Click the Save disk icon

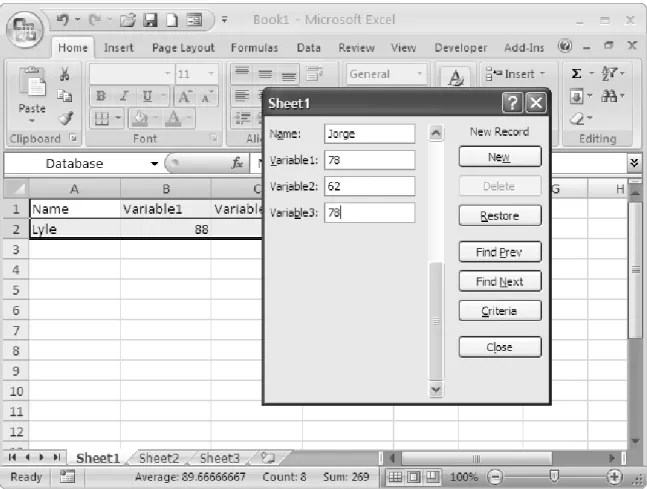click(150, 19)
